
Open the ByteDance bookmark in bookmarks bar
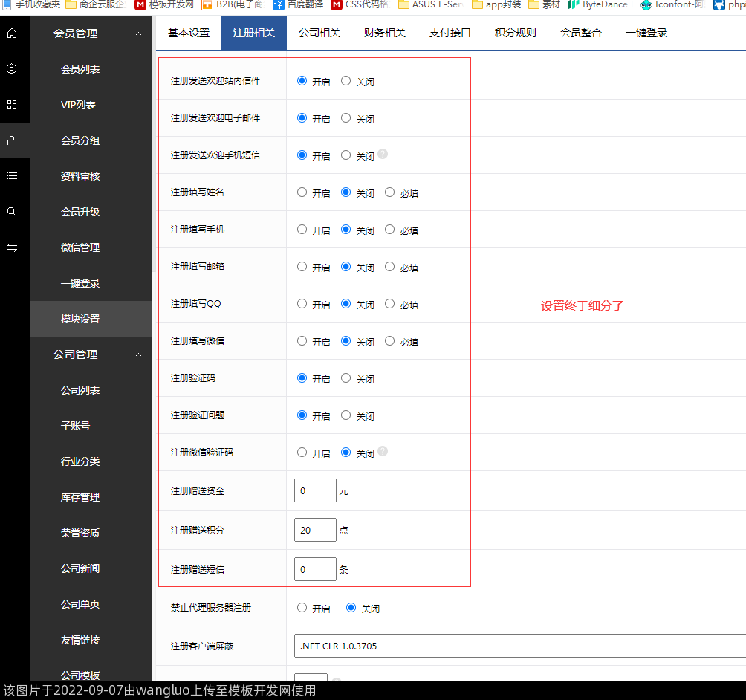pyautogui.click(x=597, y=4)
